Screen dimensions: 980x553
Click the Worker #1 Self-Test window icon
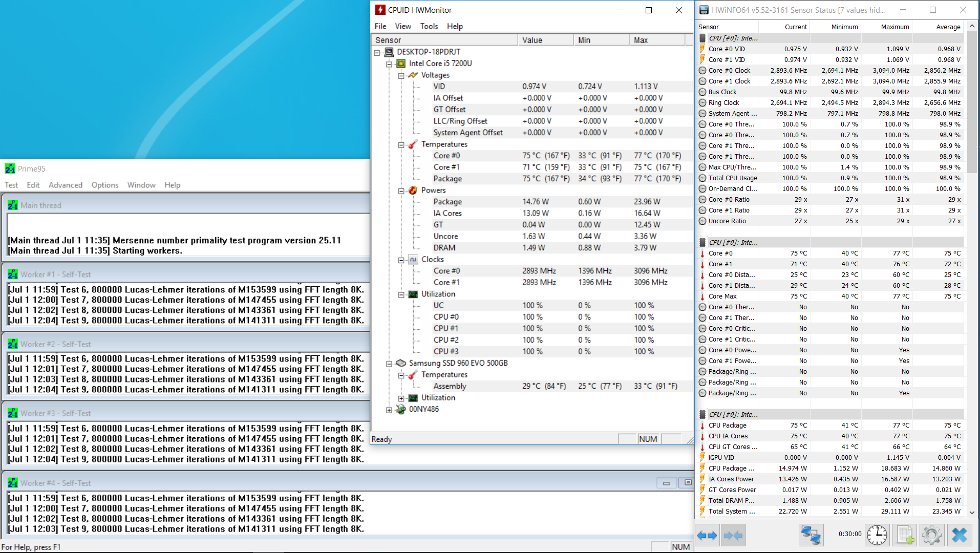[13, 274]
